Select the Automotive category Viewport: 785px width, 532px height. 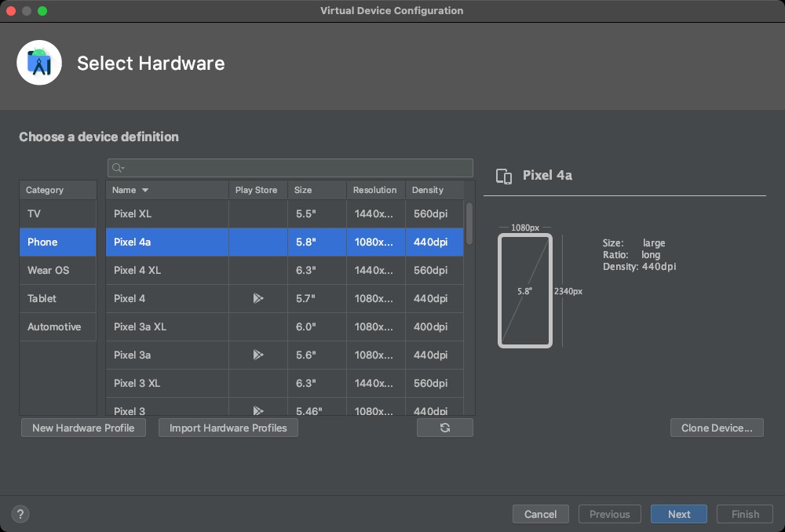tap(57, 326)
